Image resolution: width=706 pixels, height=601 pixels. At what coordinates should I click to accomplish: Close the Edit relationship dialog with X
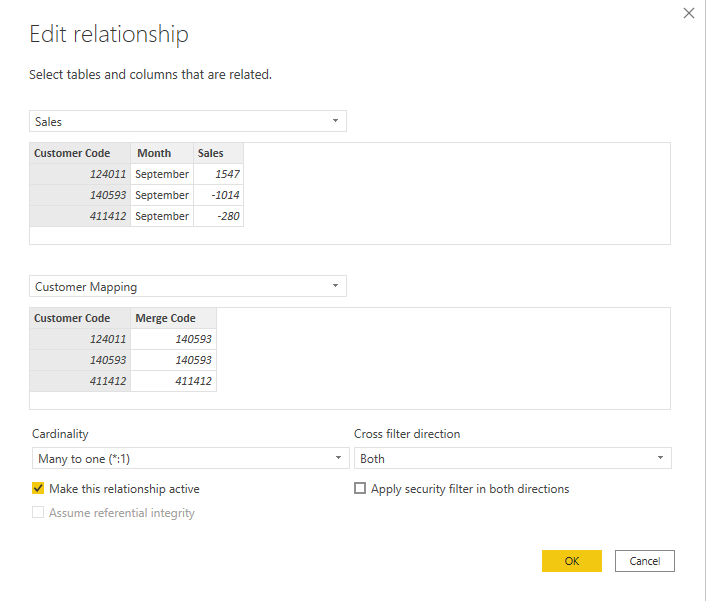[x=688, y=13]
